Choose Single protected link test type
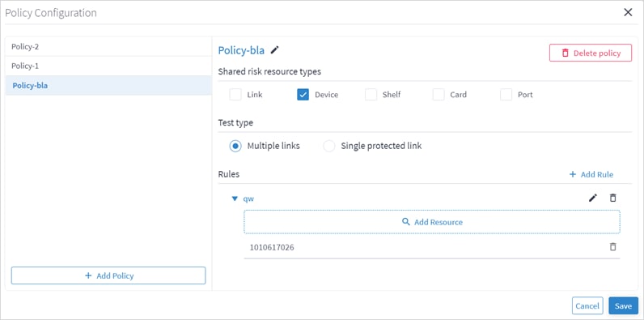Viewport: 644px width, 320px height. pos(329,146)
